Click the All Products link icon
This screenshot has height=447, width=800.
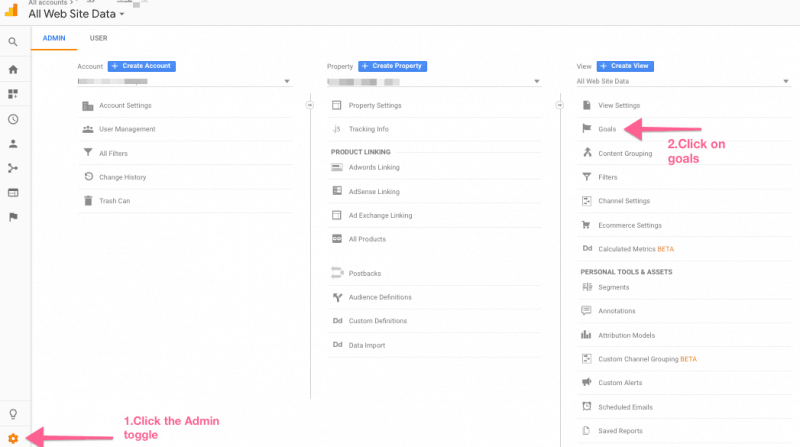click(337, 239)
